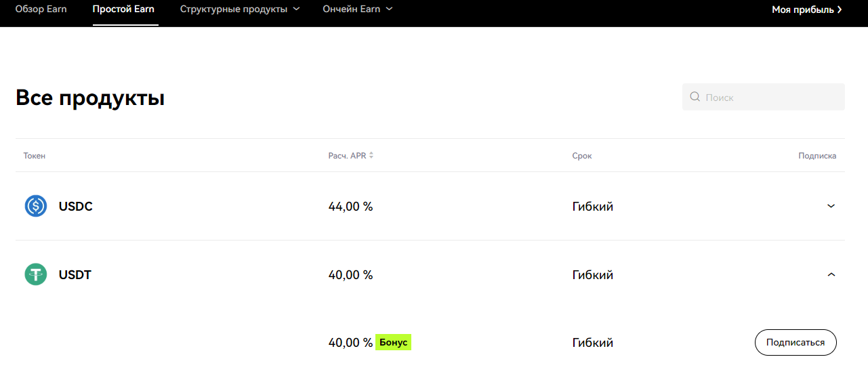868x376 pixels.
Task: Sort by APR using the arrows icon
Action: tap(371, 155)
